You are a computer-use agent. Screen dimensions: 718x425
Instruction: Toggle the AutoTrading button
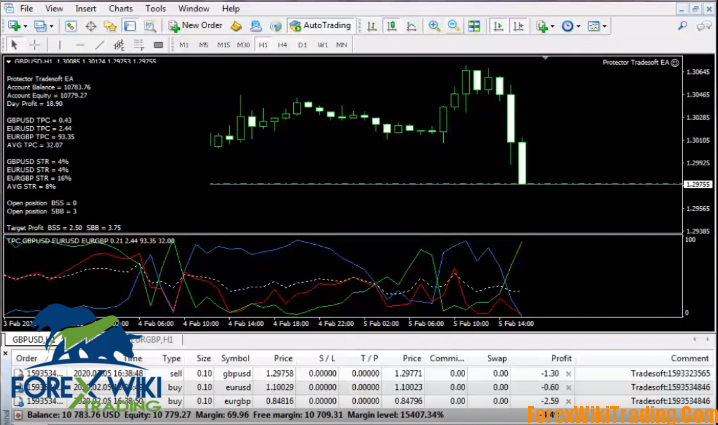[x=321, y=25]
